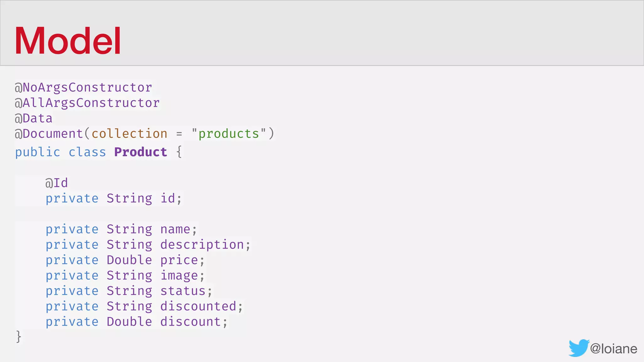
Task: Click the private String image line
Action: pyautogui.click(x=125, y=276)
